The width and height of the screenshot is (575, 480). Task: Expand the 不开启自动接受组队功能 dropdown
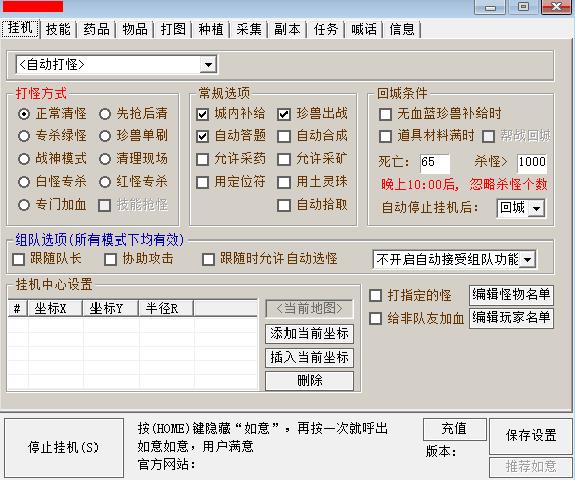click(x=527, y=259)
